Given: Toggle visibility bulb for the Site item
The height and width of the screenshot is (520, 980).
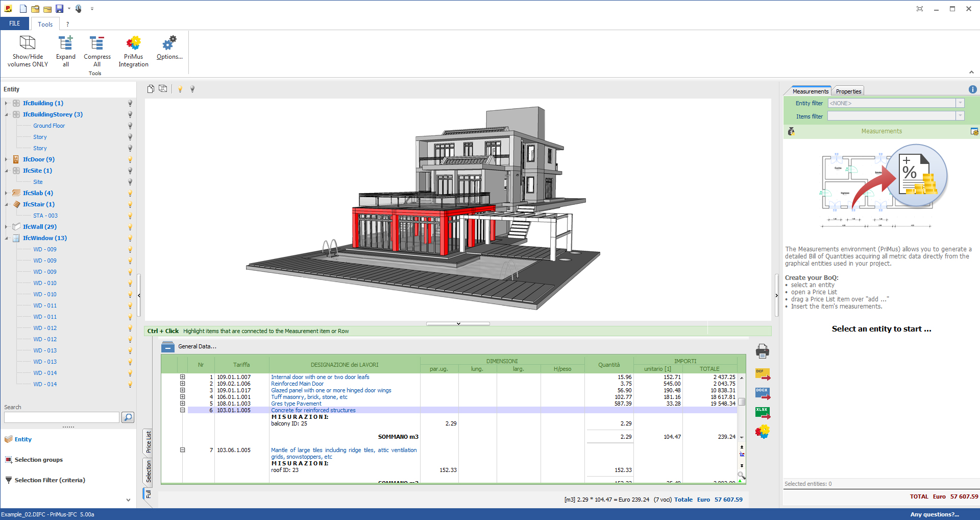Looking at the screenshot, I should tap(130, 182).
